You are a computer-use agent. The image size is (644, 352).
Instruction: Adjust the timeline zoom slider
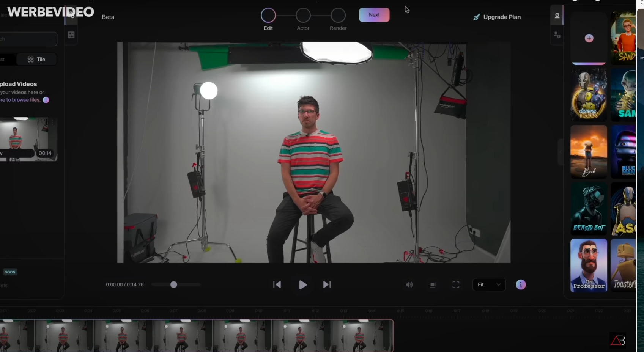[x=174, y=284]
